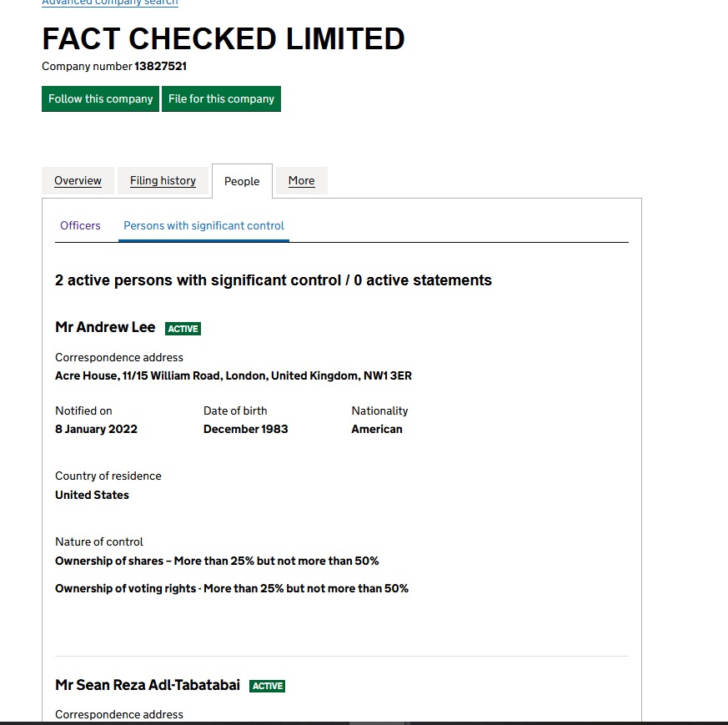Click the Ownership of voting rights line
The image size is (728, 725).
[232, 588]
